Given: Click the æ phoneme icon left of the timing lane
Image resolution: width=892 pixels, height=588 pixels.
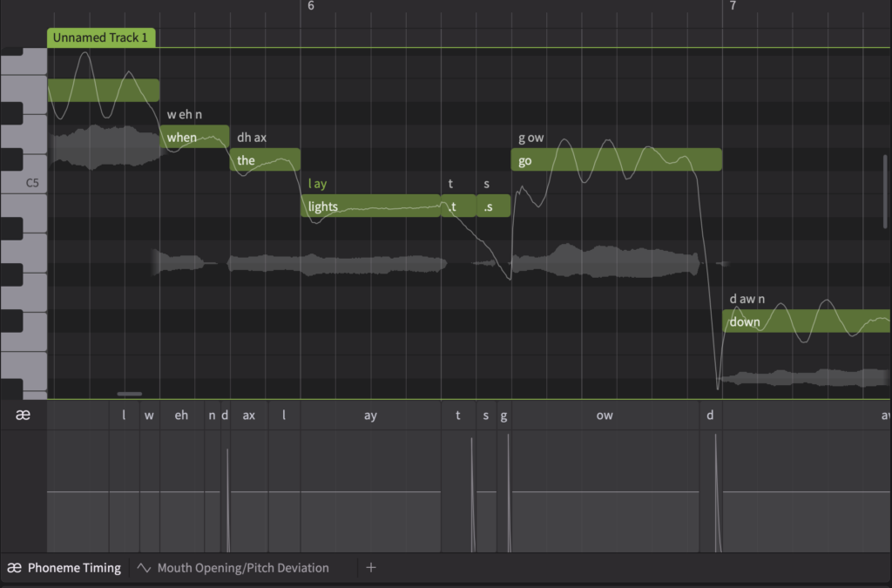Looking at the screenshot, I should pos(24,416).
